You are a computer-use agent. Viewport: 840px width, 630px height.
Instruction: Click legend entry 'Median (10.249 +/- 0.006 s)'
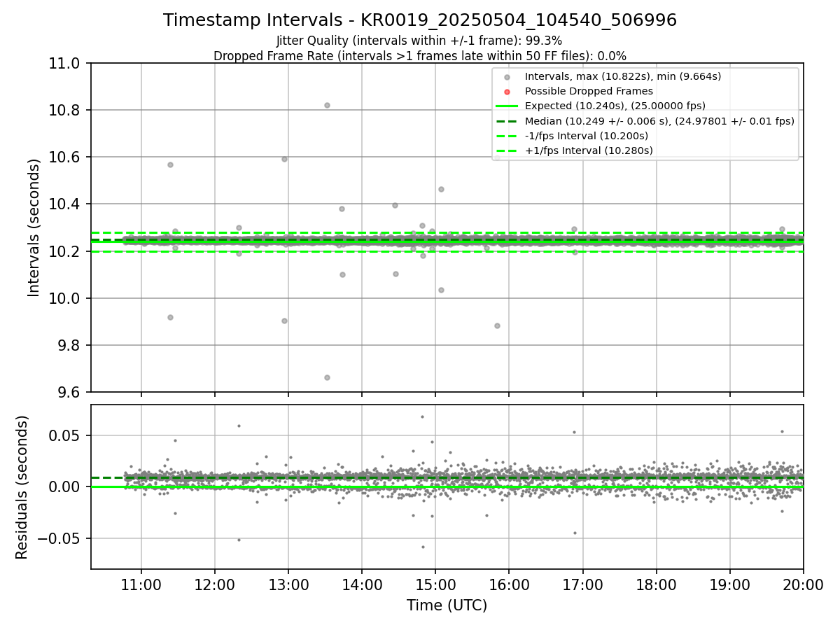[x=659, y=121]
